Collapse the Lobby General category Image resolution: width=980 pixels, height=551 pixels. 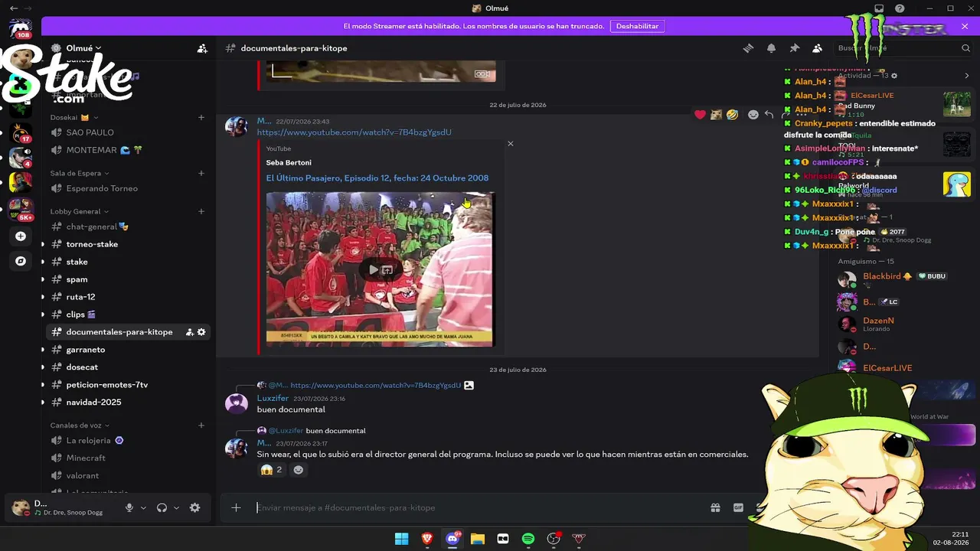click(x=80, y=211)
